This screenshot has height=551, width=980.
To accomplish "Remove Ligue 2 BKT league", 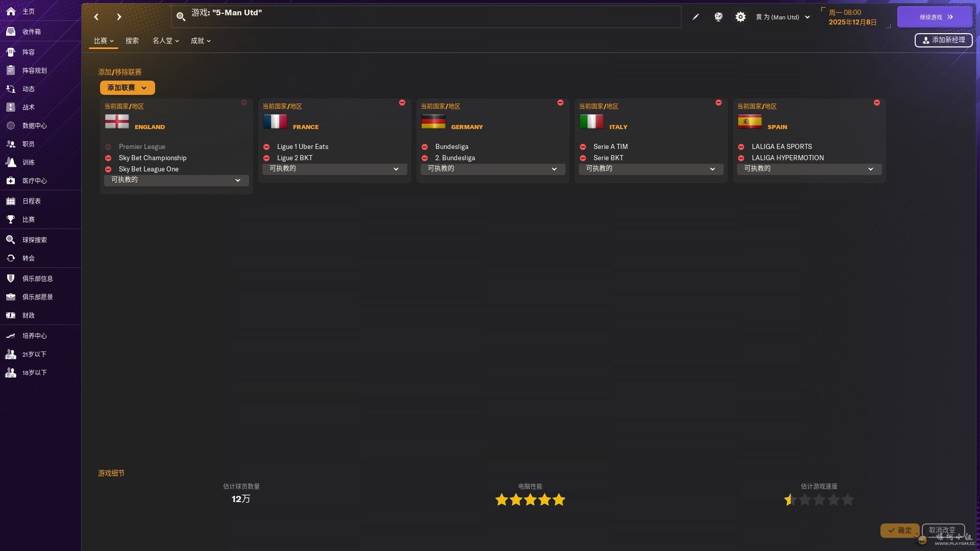I will pyautogui.click(x=266, y=158).
